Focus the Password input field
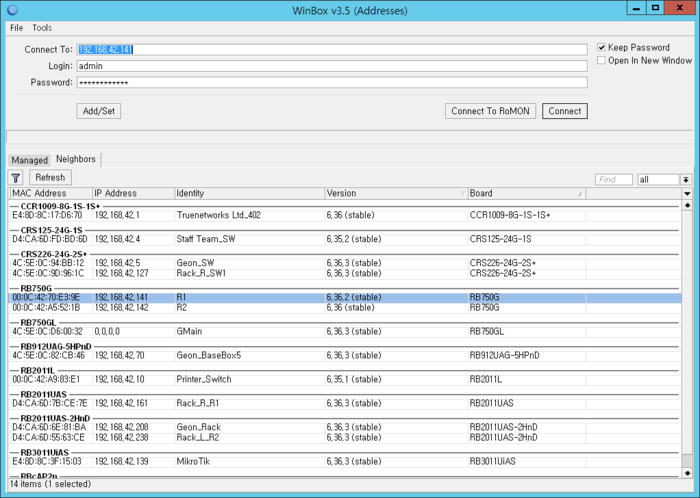Screen dimensions: 700x498 332,83
